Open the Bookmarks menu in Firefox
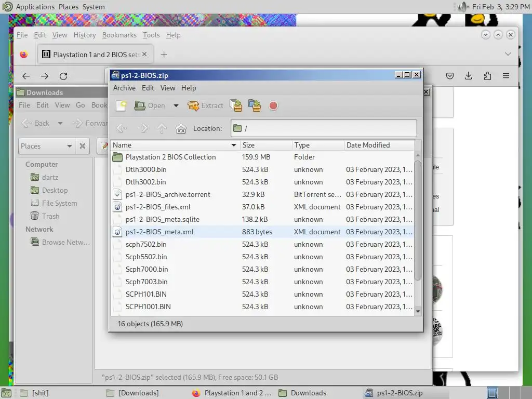Screen dimensions: 532x399 coord(119,35)
